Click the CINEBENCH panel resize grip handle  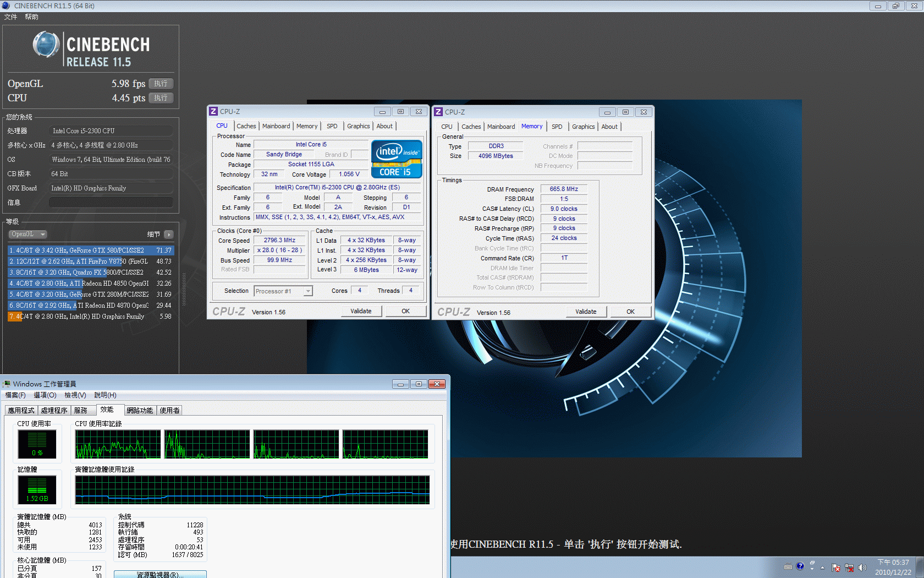tap(184, 290)
